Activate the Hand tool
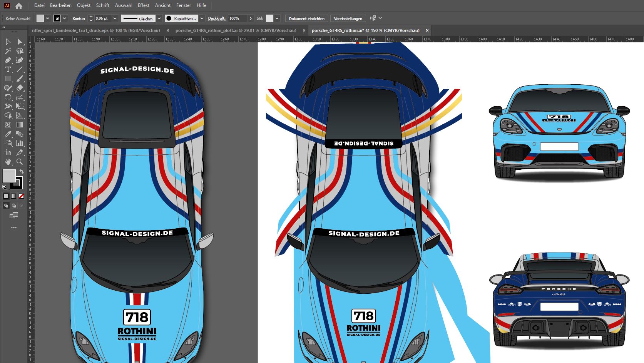 tap(8, 162)
